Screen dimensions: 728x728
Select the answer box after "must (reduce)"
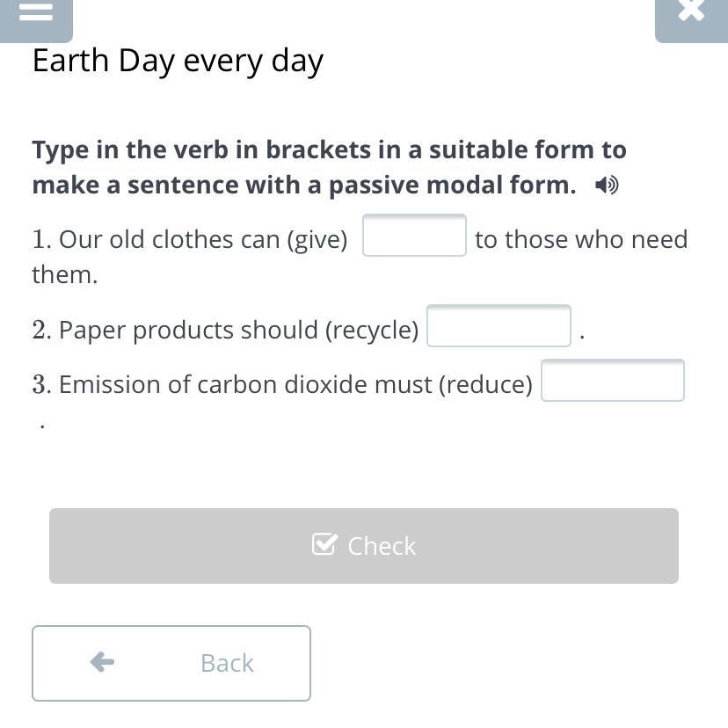click(x=612, y=381)
